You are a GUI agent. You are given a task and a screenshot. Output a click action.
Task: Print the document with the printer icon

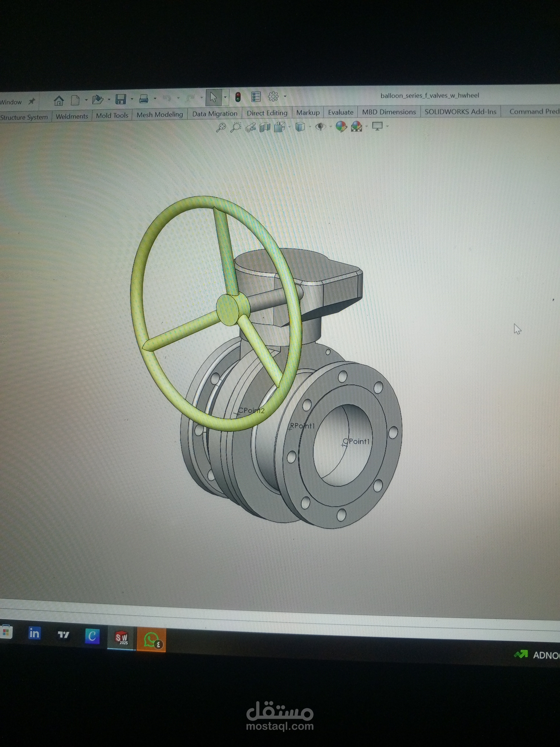(x=144, y=99)
